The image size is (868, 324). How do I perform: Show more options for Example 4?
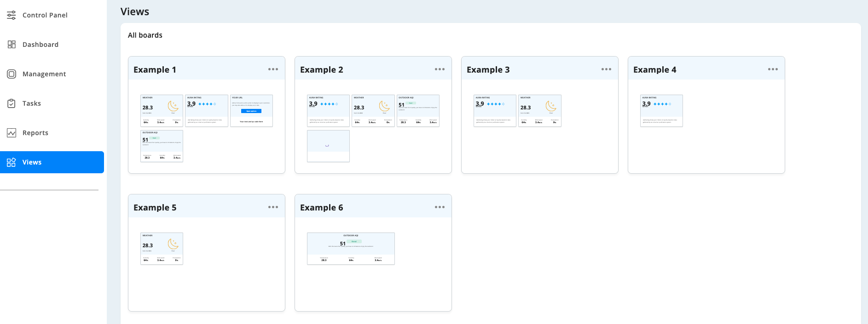(x=773, y=69)
